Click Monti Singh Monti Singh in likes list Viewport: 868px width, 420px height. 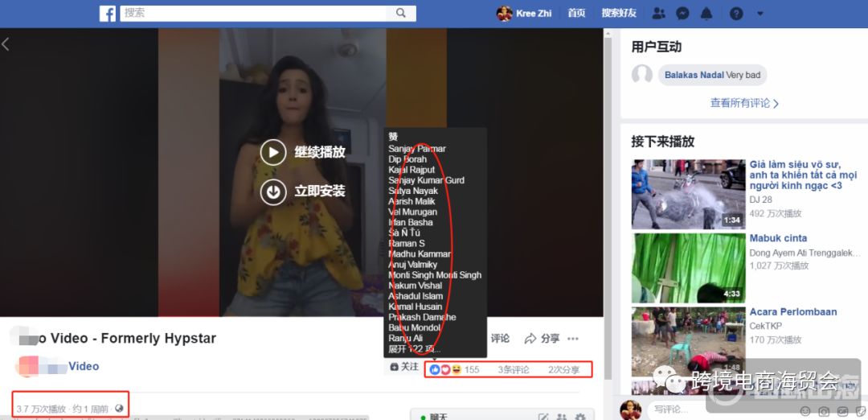[435, 275]
